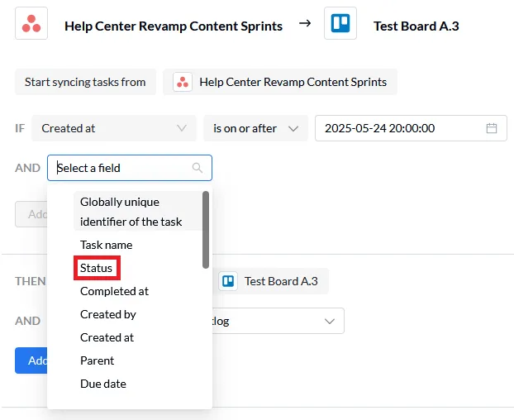Click the arrow between project names
This screenshot has height=420, width=514.
point(305,23)
